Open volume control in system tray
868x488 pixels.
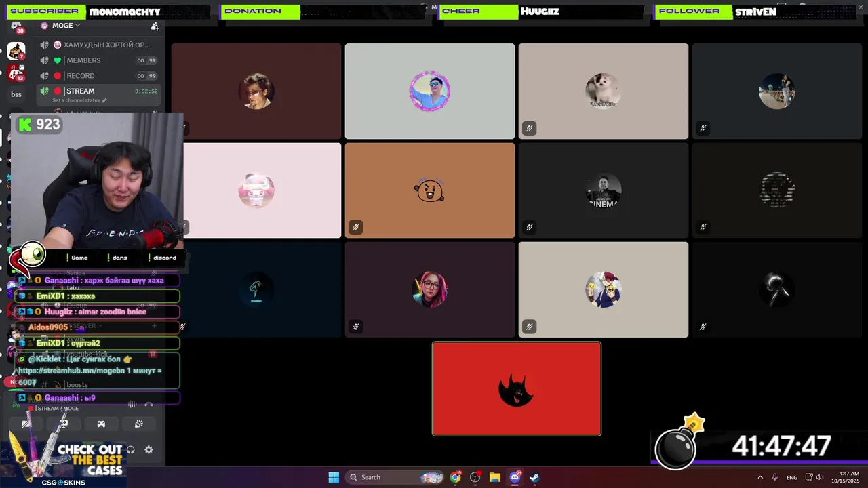[819, 477]
